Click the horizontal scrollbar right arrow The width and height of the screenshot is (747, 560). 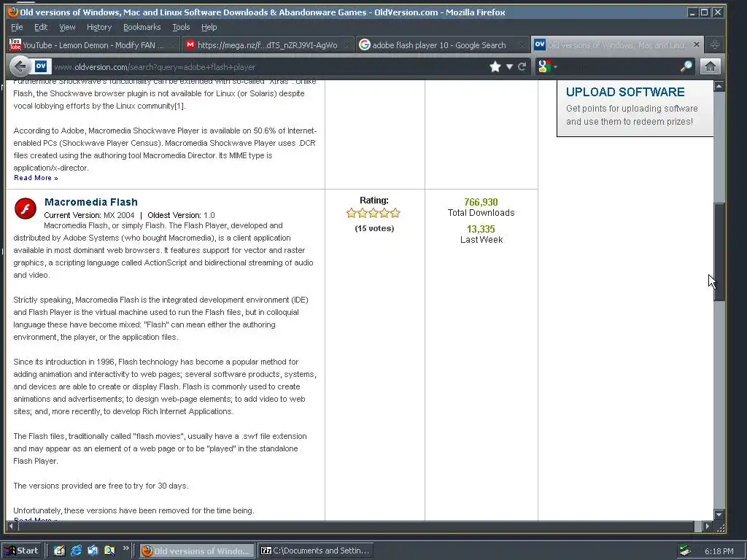point(707,526)
